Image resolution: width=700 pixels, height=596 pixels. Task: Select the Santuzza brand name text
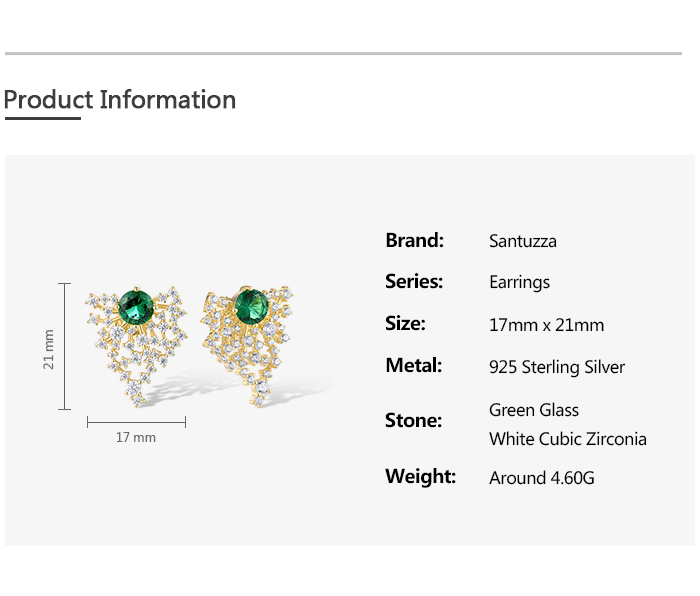523,241
